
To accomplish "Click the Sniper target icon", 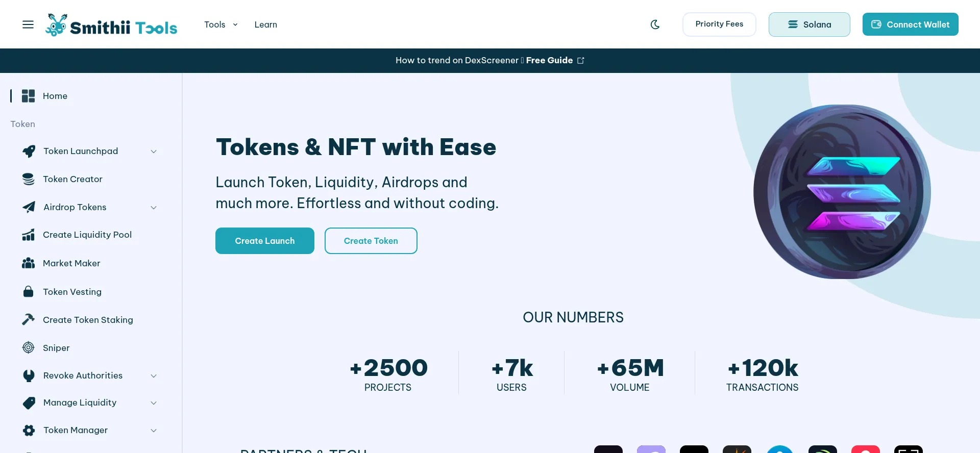I will (29, 348).
